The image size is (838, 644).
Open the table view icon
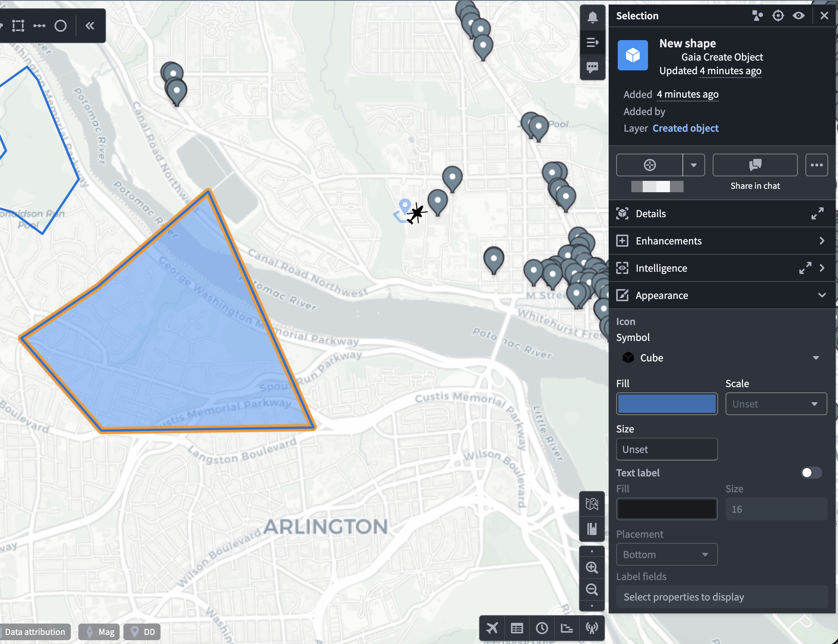[x=517, y=628]
